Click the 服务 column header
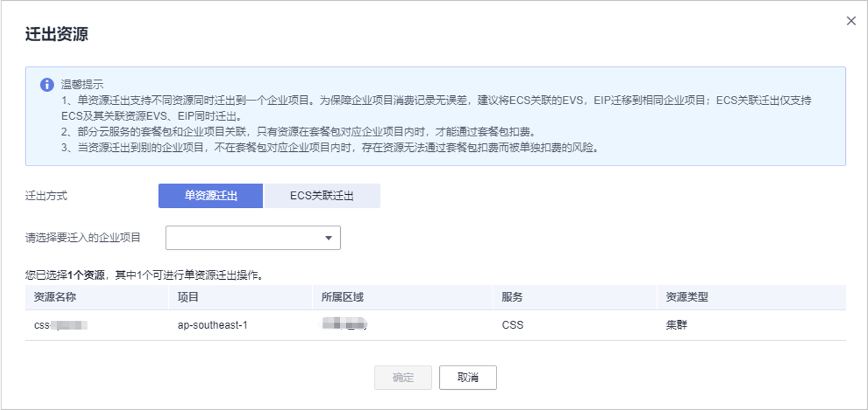This screenshot has width=868, height=410. [x=512, y=297]
